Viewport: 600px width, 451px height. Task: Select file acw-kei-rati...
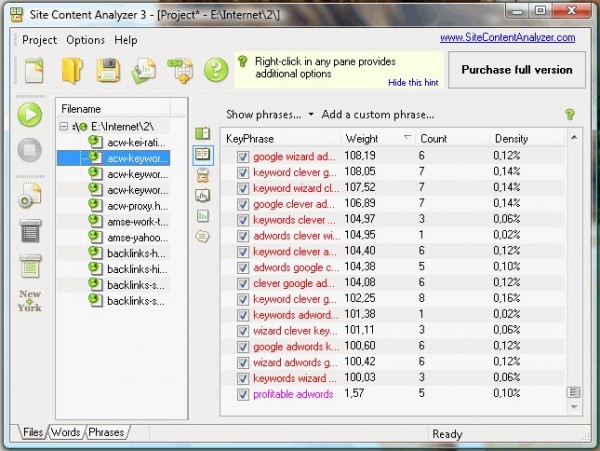[x=137, y=143]
